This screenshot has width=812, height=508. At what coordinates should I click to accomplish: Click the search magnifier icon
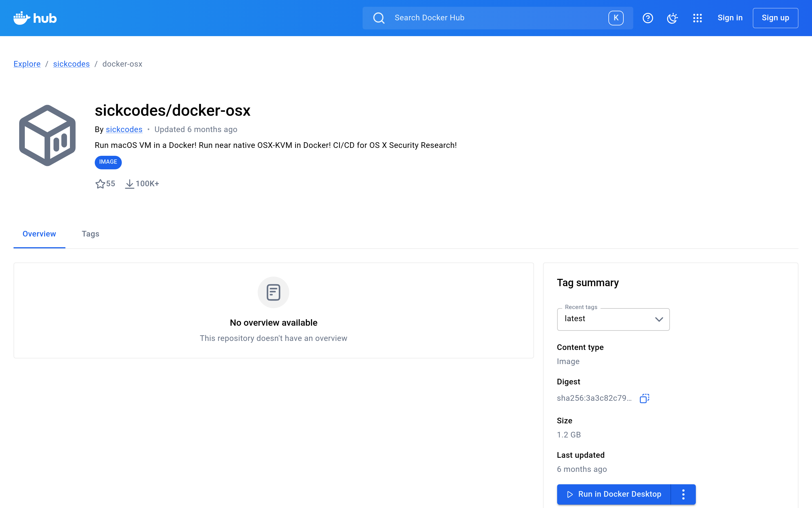[379, 18]
